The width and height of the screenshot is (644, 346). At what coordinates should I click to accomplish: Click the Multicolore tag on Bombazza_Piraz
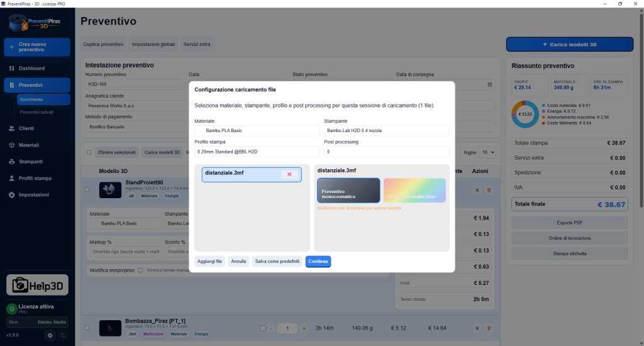point(153,334)
